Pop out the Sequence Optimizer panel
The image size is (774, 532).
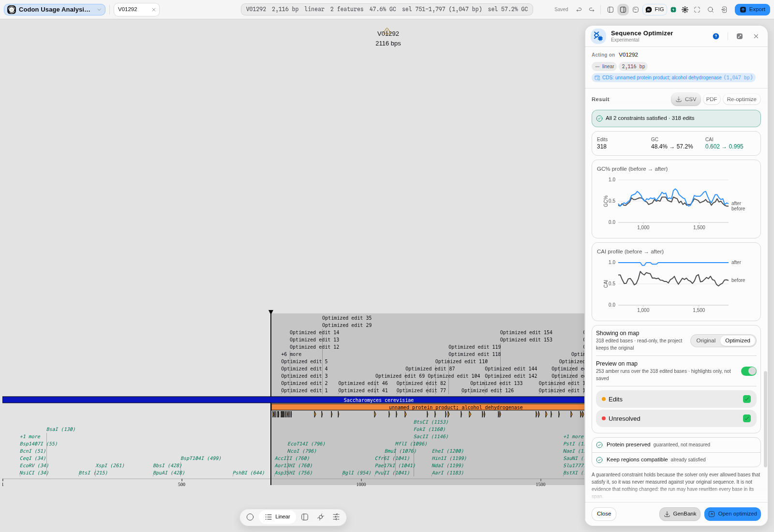point(740,36)
